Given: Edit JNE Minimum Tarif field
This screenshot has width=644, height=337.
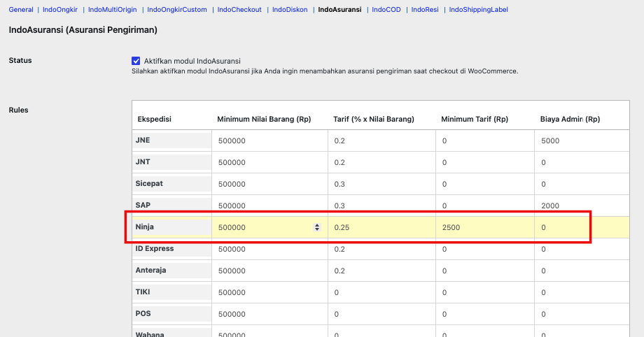Looking at the screenshot, I should [x=485, y=141].
